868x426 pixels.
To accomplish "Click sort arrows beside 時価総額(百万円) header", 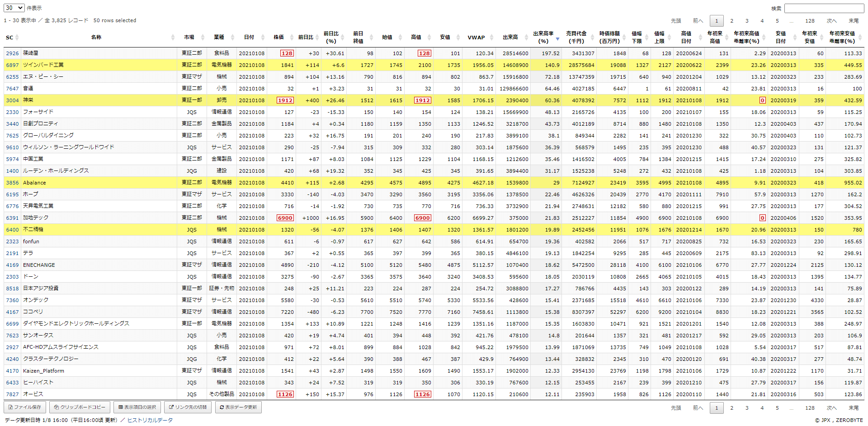I will [x=624, y=38].
